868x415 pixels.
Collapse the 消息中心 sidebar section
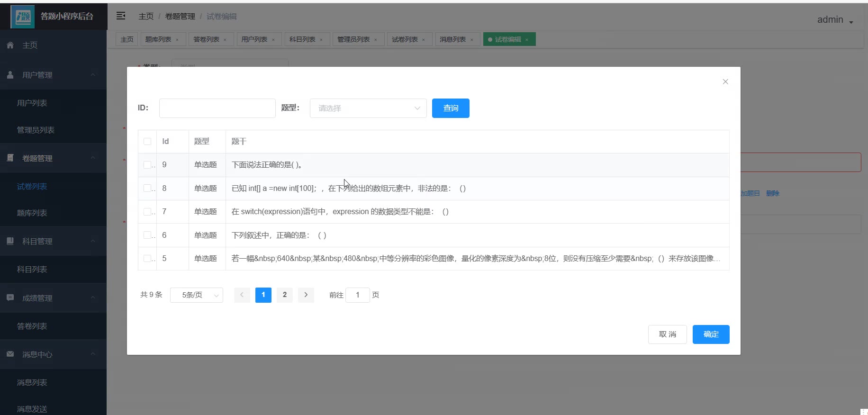click(x=93, y=354)
